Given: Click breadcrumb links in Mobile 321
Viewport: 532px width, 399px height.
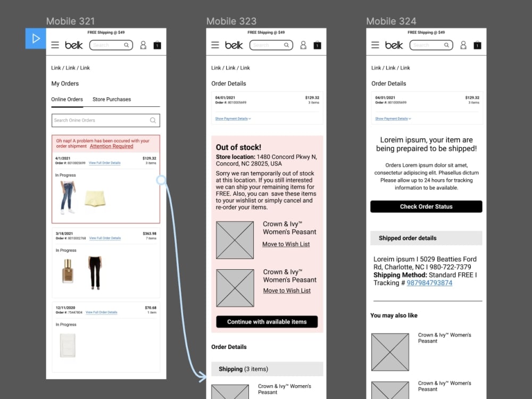Looking at the screenshot, I should [x=71, y=68].
